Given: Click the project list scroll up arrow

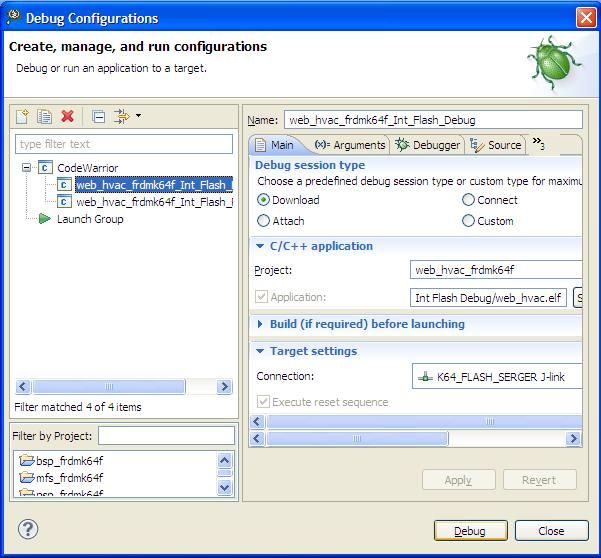Looking at the screenshot, I should [x=225, y=460].
